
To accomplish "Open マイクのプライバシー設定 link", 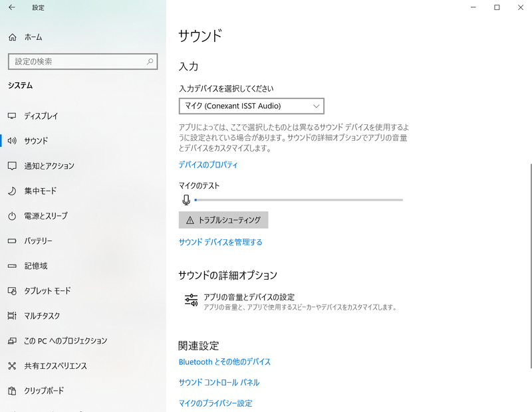I will point(215,403).
